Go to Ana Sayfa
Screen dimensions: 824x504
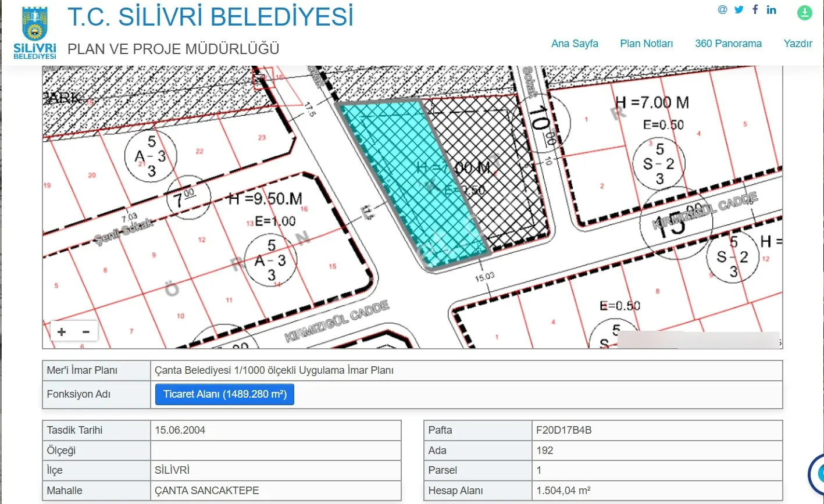[x=575, y=44]
